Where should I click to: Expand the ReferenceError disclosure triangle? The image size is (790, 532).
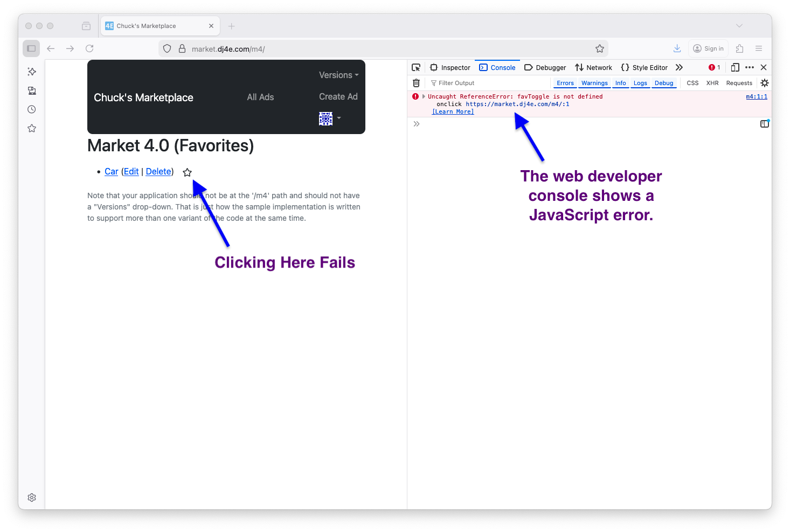pos(424,96)
